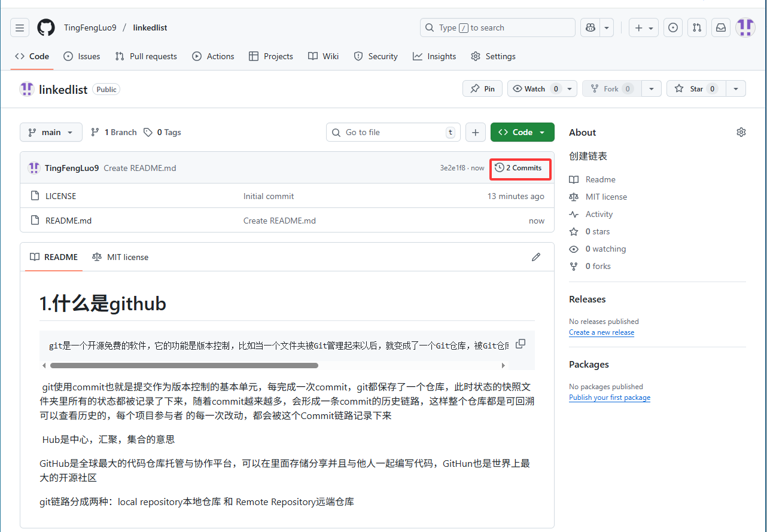Open the About settings gear icon
The image size is (767, 532).
tap(741, 132)
